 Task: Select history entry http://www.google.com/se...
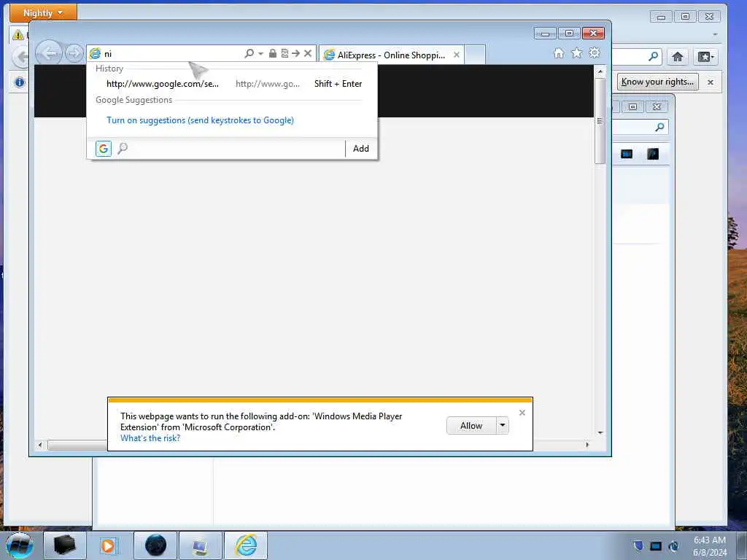[163, 84]
